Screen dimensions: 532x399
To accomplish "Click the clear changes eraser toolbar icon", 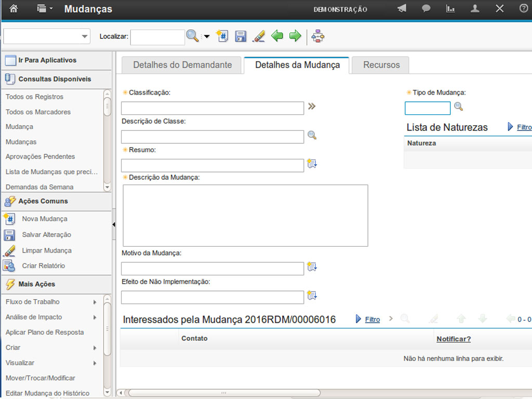I will (x=258, y=36).
